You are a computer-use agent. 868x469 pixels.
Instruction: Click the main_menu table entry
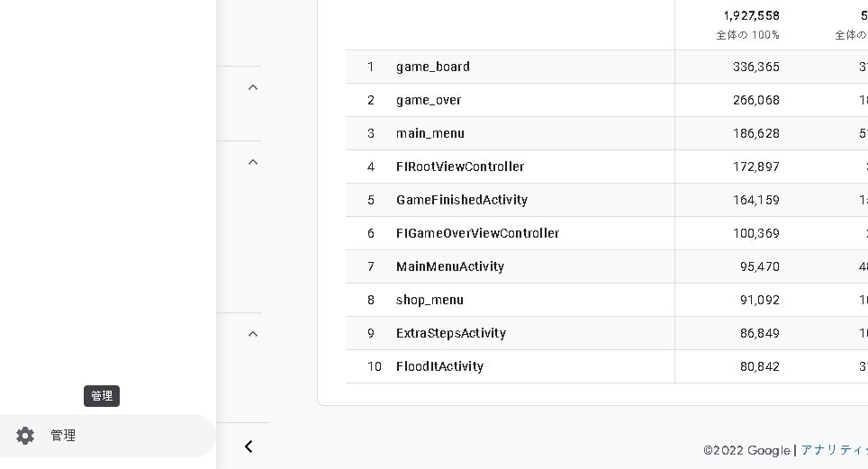click(430, 133)
